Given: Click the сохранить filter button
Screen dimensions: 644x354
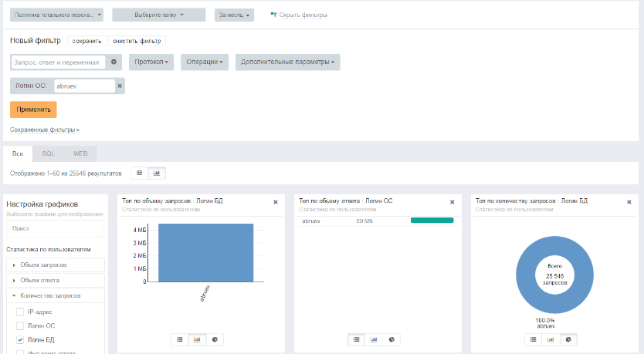Looking at the screenshot, I should click(86, 41).
